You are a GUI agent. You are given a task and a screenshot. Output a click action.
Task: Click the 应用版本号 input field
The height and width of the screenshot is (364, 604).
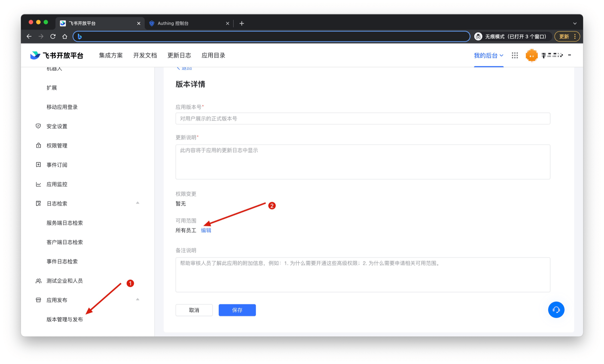(x=362, y=119)
